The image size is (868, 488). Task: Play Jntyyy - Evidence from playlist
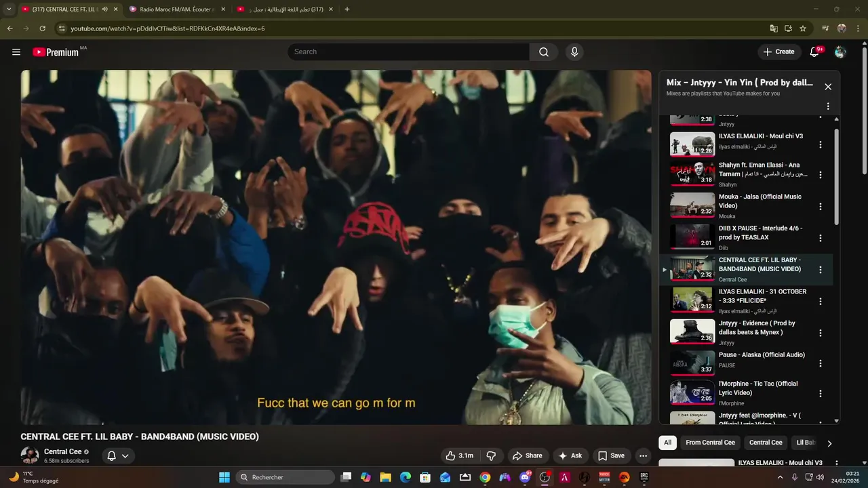[x=692, y=331]
